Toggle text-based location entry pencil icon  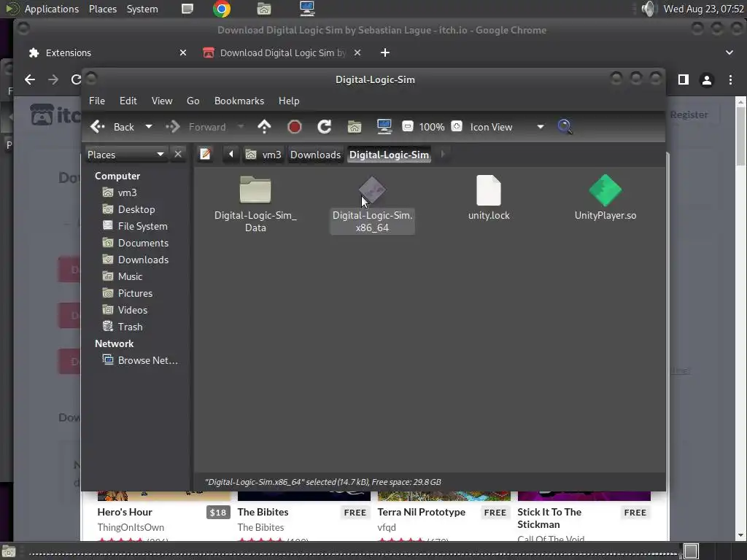tap(205, 155)
